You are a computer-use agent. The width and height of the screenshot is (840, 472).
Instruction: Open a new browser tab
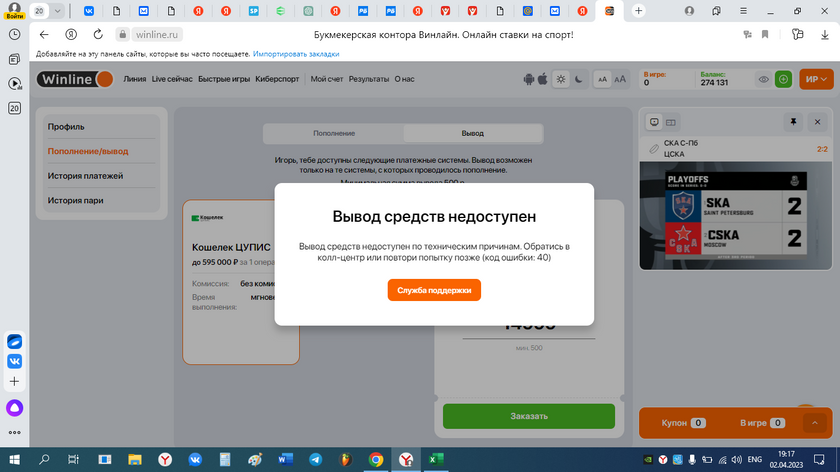click(x=638, y=11)
